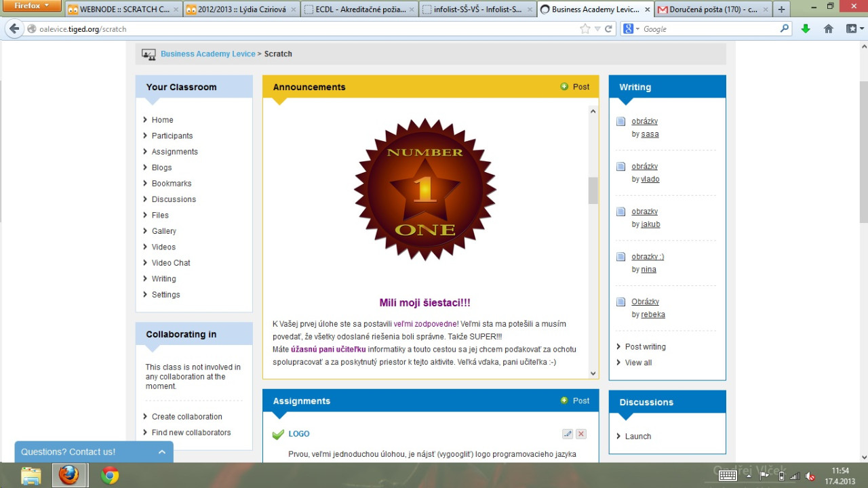Open Google Chrome from the taskbar

tap(110, 475)
